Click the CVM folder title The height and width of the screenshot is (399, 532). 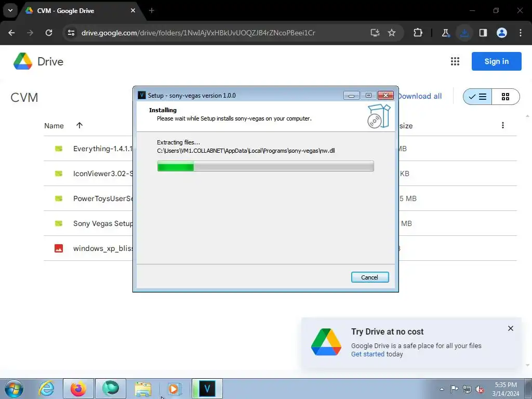click(x=24, y=97)
